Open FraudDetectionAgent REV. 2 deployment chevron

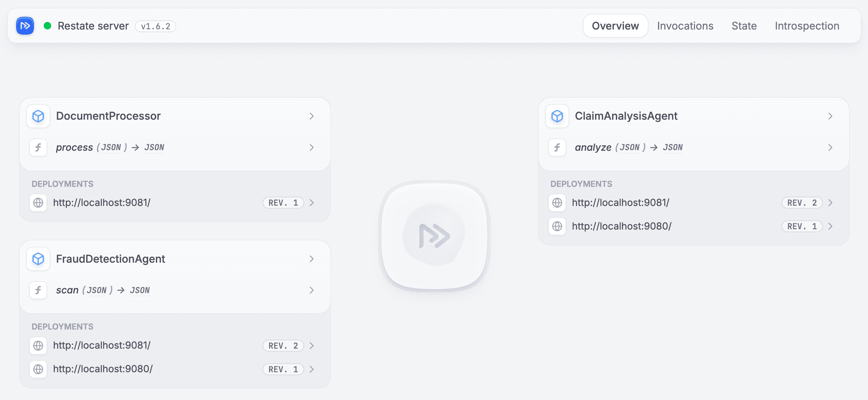312,345
